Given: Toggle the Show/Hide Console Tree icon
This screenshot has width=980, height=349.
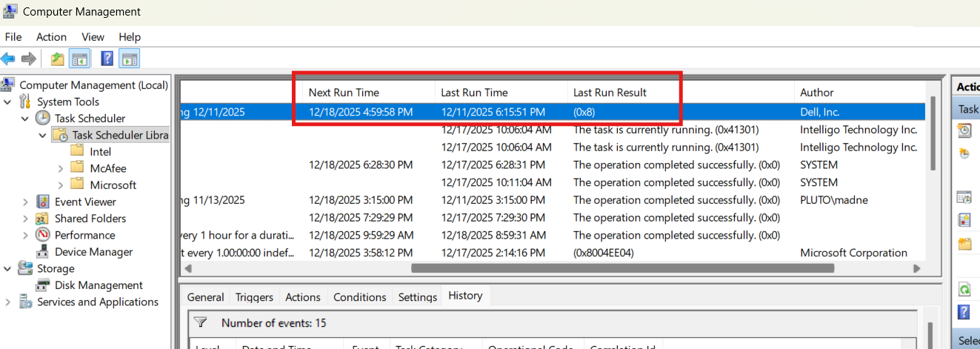Looking at the screenshot, I should coord(79,59).
